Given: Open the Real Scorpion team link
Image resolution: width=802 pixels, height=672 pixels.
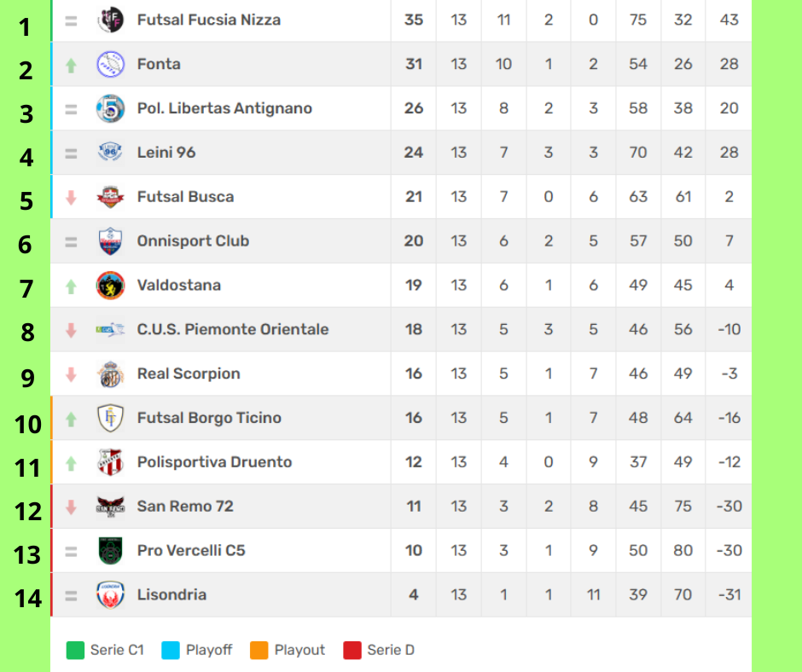Looking at the screenshot, I should tap(189, 374).
